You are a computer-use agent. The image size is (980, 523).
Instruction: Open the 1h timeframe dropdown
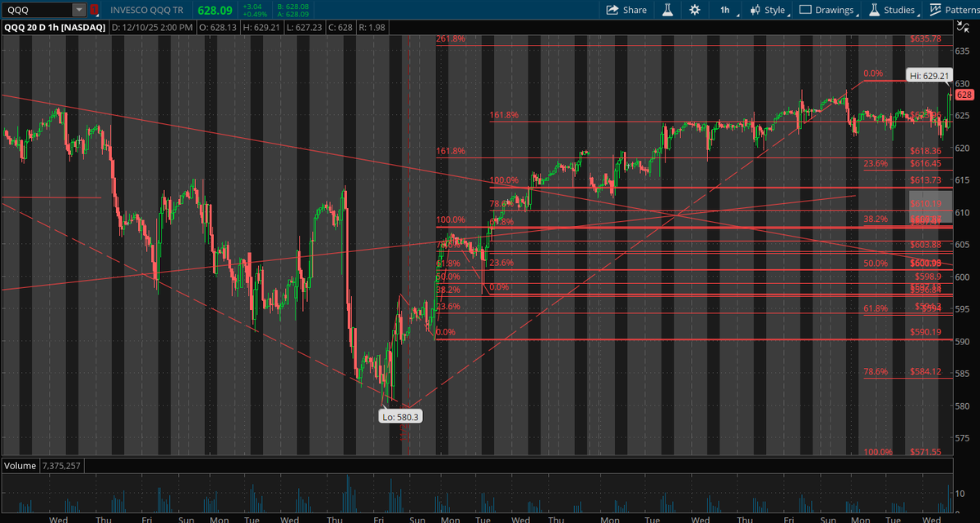point(728,10)
